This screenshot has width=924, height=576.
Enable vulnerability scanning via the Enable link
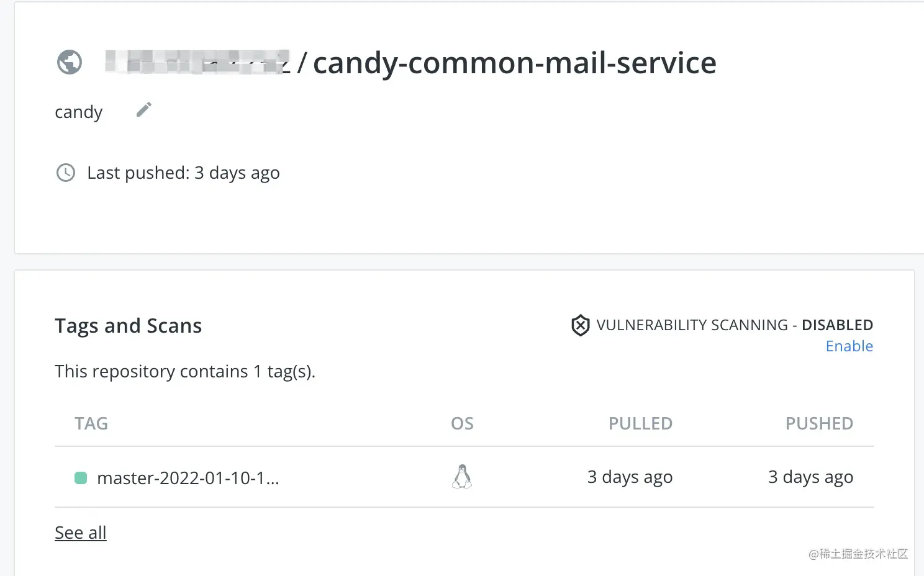[849, 346]
